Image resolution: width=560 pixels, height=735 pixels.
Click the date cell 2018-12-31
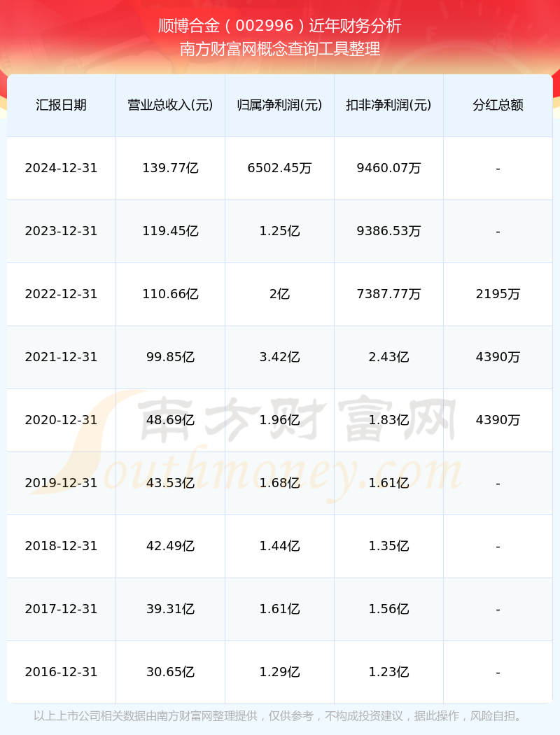point(62,546)
